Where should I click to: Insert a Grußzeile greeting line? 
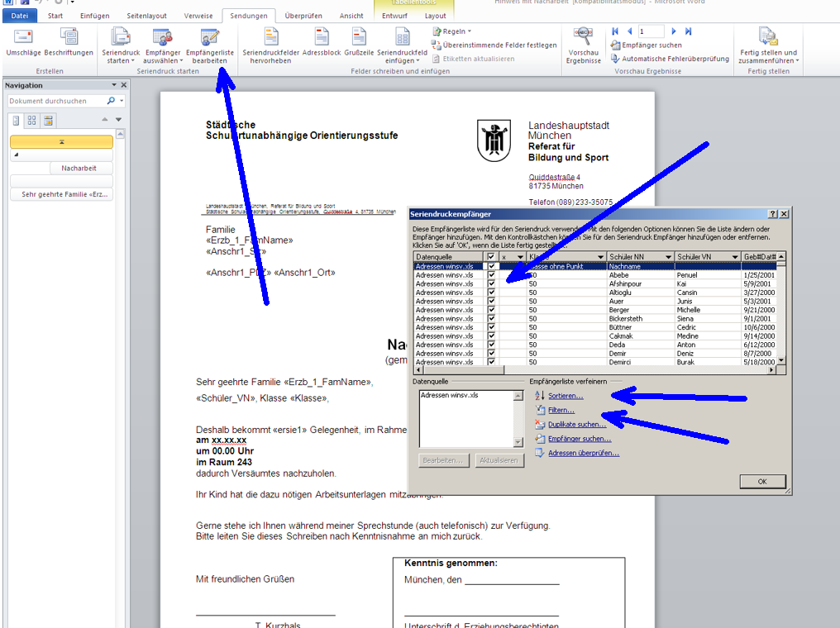pos(359,41)
